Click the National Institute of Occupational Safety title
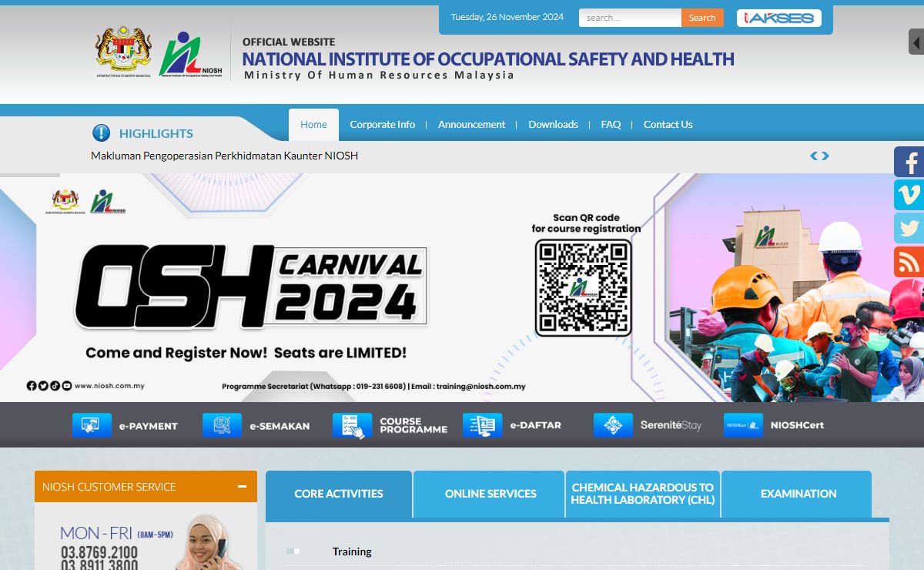 (x=488, y=59)
